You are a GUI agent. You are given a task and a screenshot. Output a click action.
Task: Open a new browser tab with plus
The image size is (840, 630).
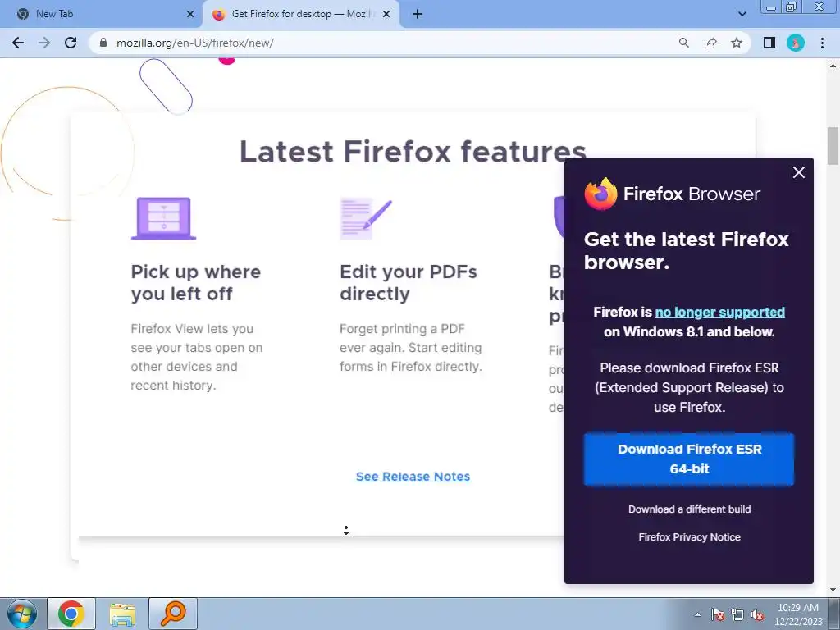pyautogui.click(x=418, y=14)
